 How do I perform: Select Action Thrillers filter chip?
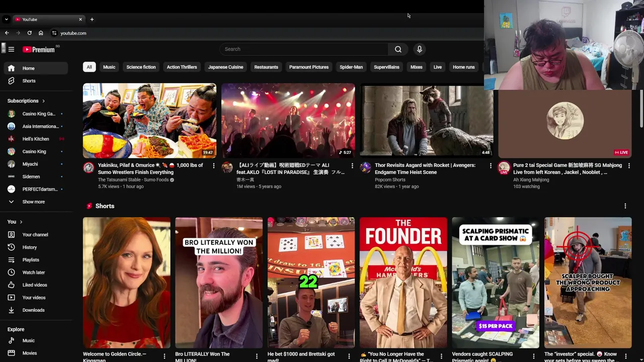pos(182,67)
